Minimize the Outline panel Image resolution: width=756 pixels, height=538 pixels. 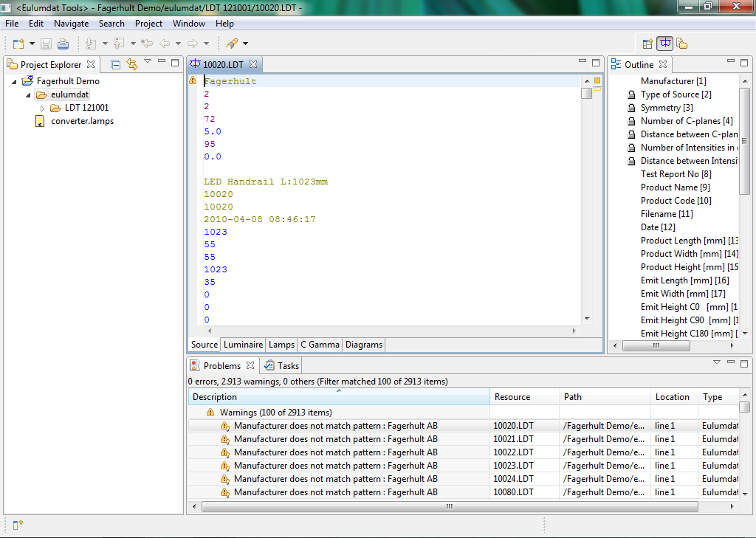click(x=730, y=62)
